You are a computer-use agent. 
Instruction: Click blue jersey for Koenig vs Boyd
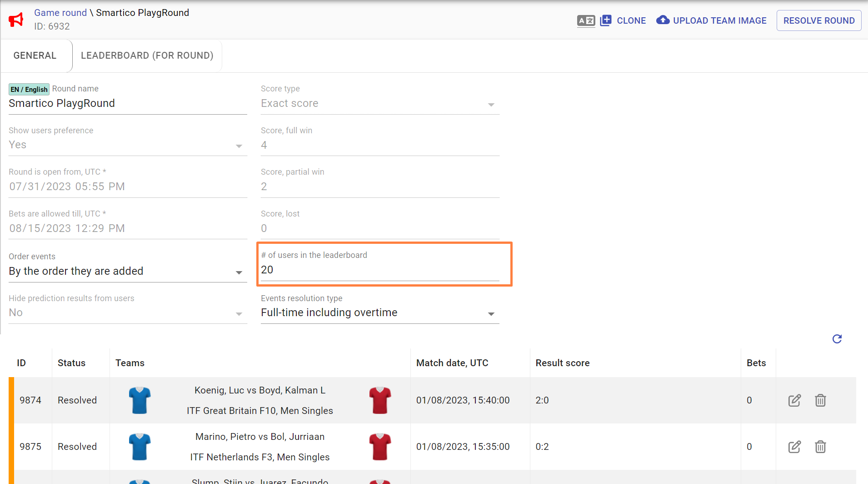(140, 400)
